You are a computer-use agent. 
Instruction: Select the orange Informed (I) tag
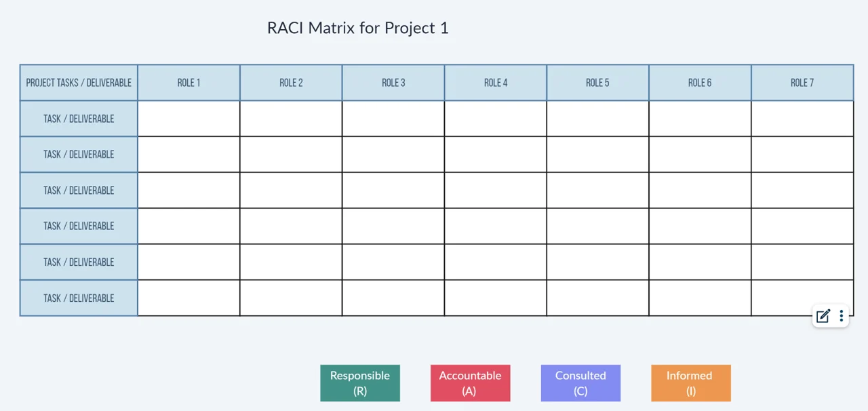[691, 383]
